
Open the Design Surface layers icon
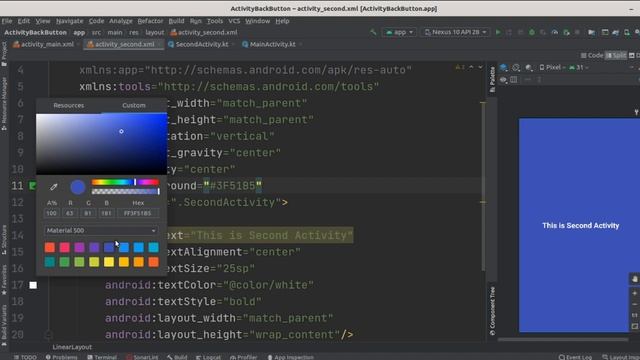504,67
